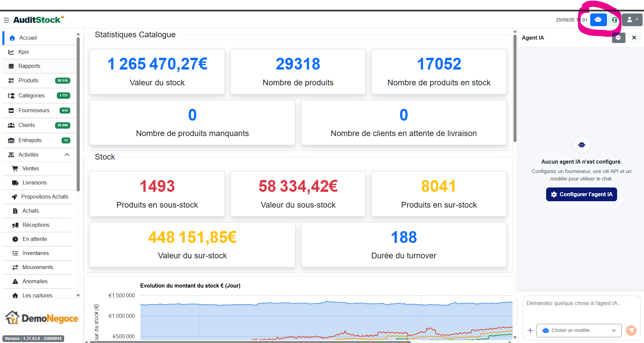The height and width of the screenshot is (343, 644).
Task: Click the DemoNegoce logo in sidebar
Action: point(42,317)
